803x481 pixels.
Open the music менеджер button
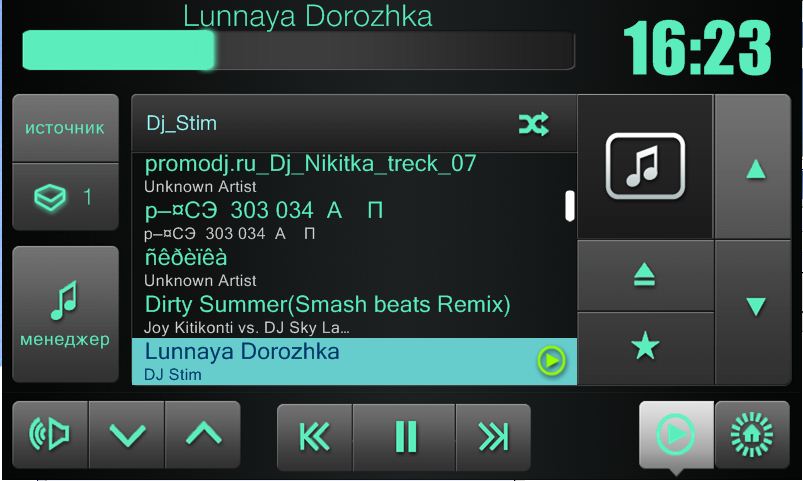tap(65, 314)
